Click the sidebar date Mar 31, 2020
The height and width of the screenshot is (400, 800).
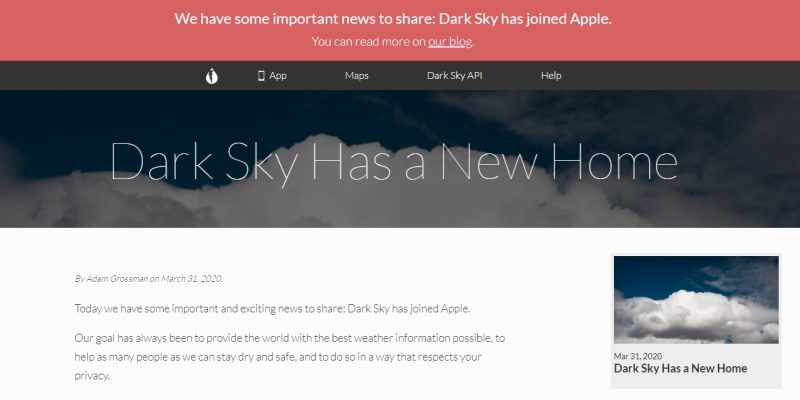[638, 356]
